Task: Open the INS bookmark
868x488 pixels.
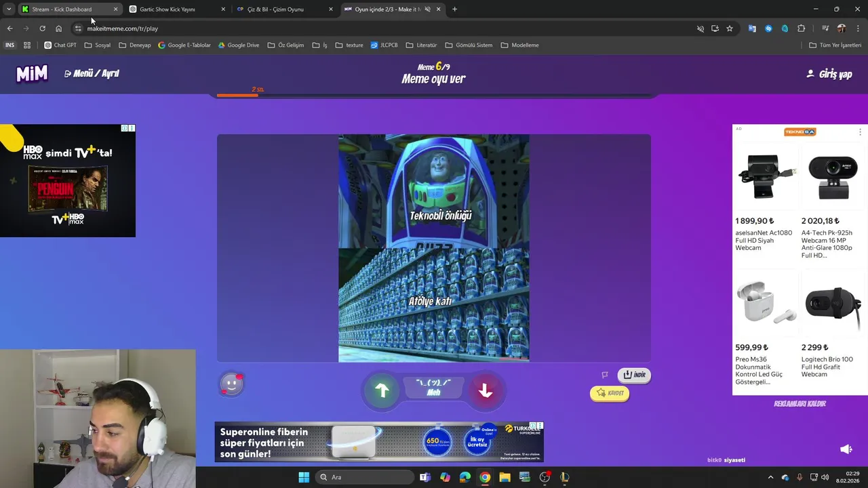Action: 9,45
